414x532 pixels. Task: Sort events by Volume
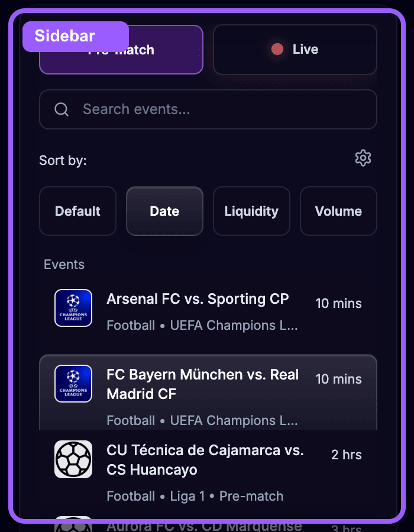coord(338,211)
